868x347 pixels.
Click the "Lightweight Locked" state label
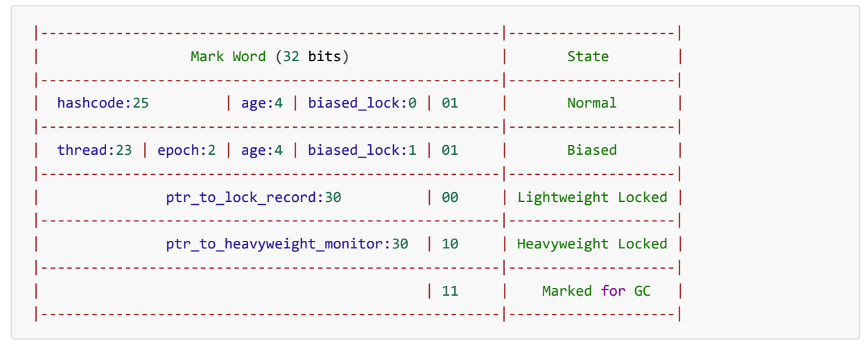[592, 197]
